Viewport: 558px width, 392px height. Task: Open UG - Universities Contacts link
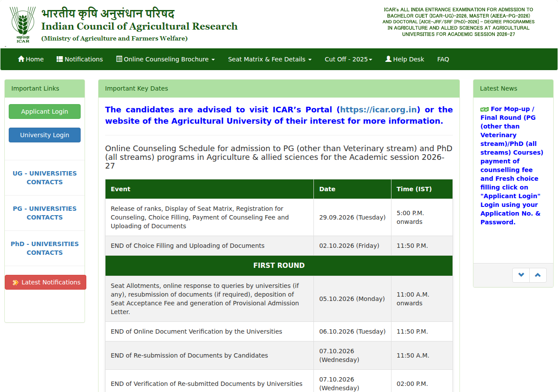click(x=44, y=178)
